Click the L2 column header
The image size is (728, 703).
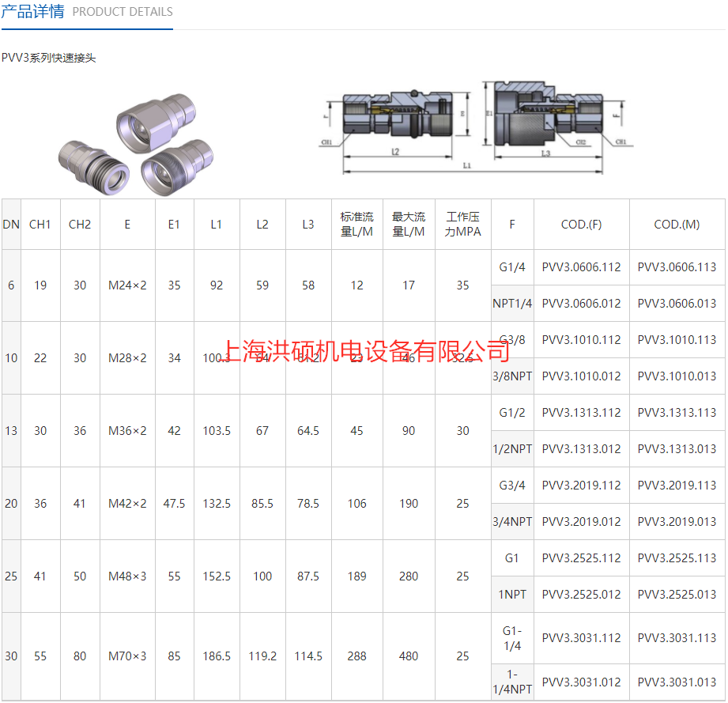(262, 225)
